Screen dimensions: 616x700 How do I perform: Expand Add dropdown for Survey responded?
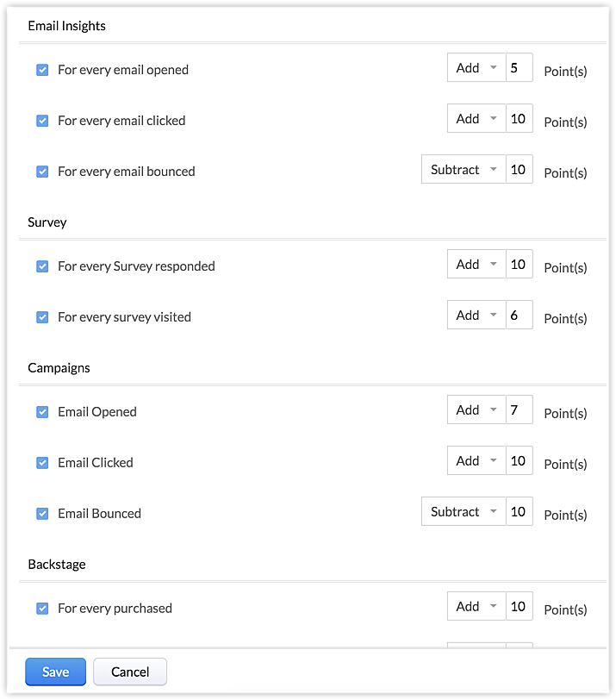click(476, 265)
